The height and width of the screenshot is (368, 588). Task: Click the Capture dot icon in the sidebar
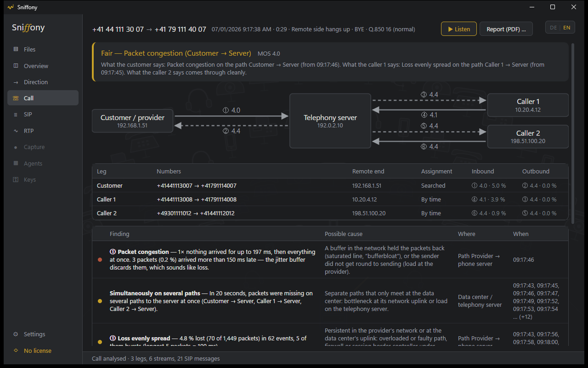pyautogui.click(x=16, y=147)
